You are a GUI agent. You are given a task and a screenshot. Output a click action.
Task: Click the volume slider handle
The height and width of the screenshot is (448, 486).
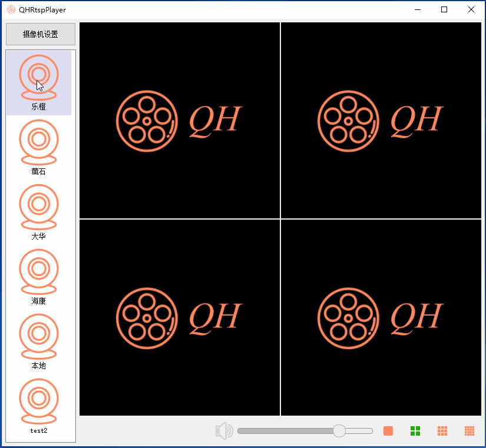point(339,431)
